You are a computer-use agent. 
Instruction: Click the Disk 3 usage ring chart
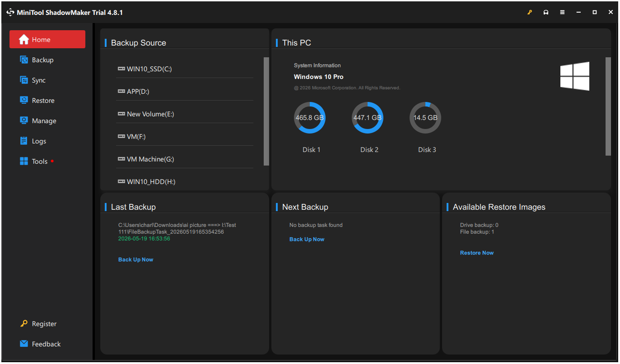[425, 118]
